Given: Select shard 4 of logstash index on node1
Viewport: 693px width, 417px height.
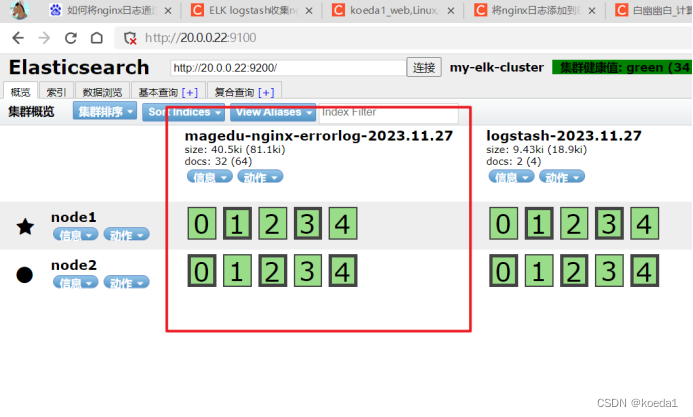Looking at the screenshot, I should pos(644,224).
